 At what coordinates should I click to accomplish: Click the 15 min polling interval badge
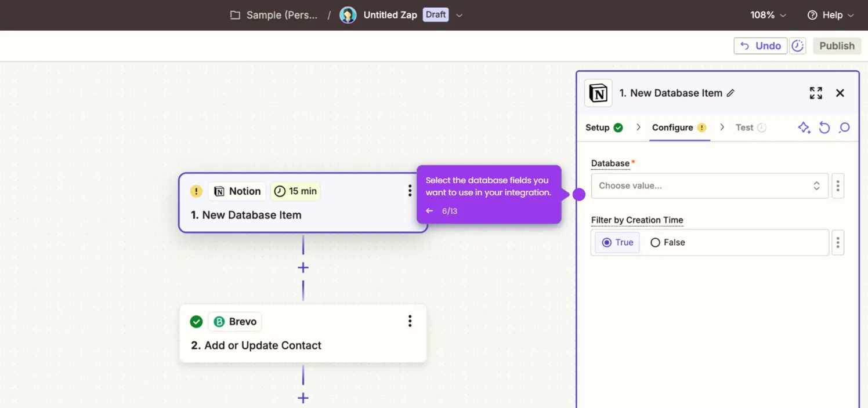pos(295,191)
